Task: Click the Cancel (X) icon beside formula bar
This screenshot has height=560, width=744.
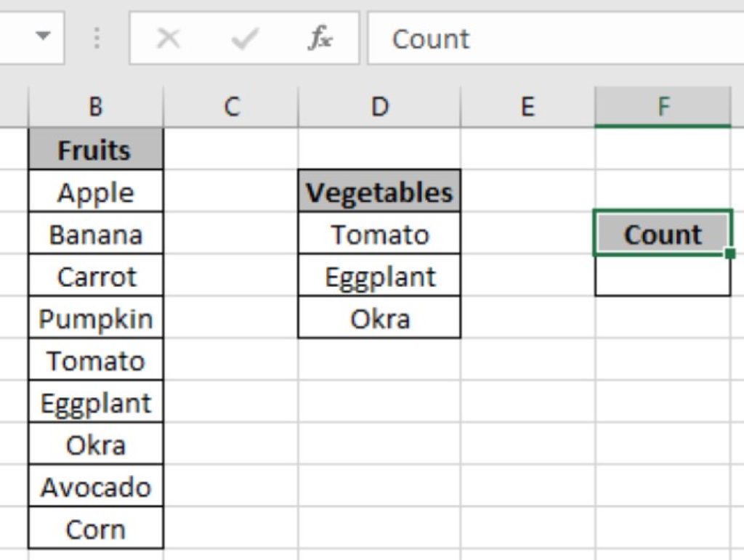Action: pyautogui.click(x=170, y=38)
